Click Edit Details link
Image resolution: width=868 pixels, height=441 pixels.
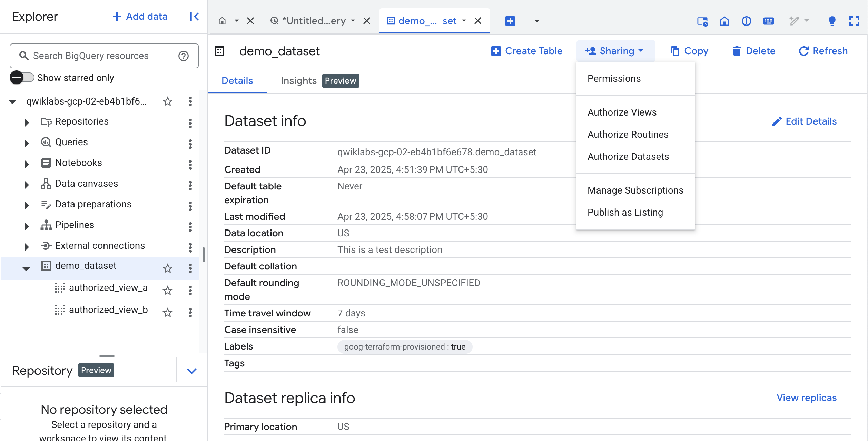[804, 121]
